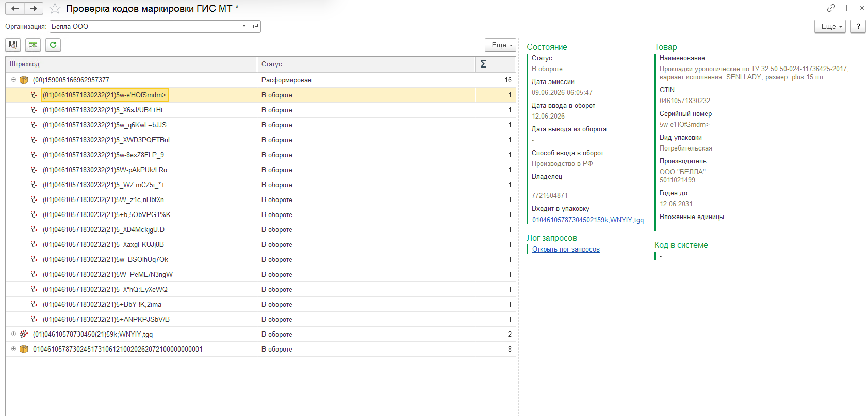Refresh the marking code statuses
Viewport: 868px width, 416px height.
(53, 45)
